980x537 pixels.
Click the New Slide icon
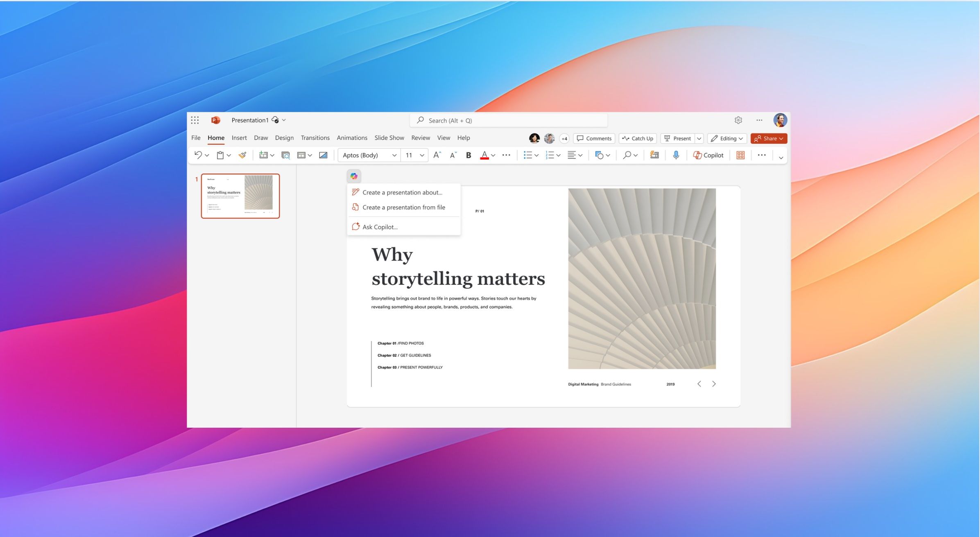tap(263, 155)
